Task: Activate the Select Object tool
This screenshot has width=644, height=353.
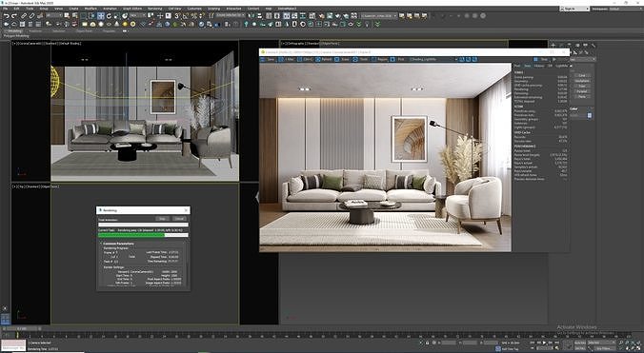Action: [67, 16]
